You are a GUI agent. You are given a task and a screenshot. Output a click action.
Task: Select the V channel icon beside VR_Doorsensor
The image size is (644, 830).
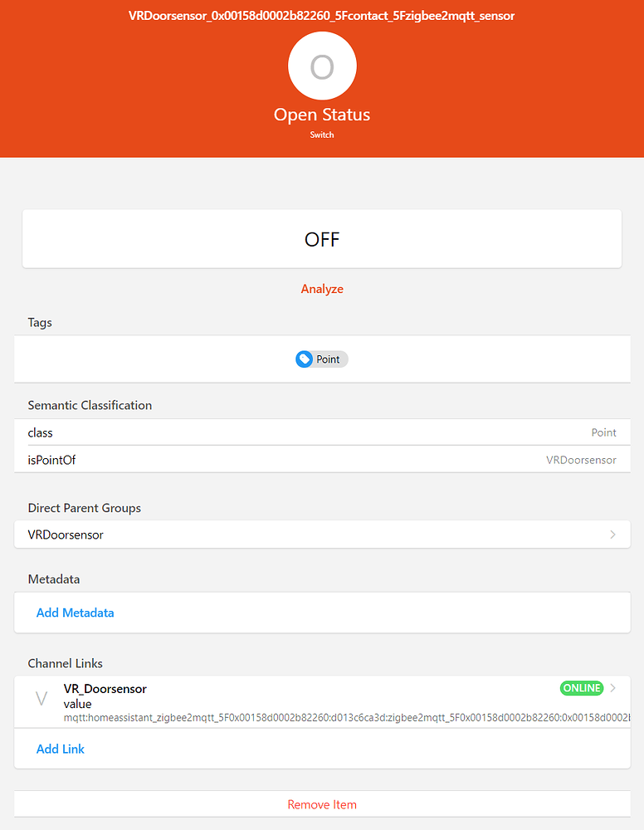click(x=41, y=697)
